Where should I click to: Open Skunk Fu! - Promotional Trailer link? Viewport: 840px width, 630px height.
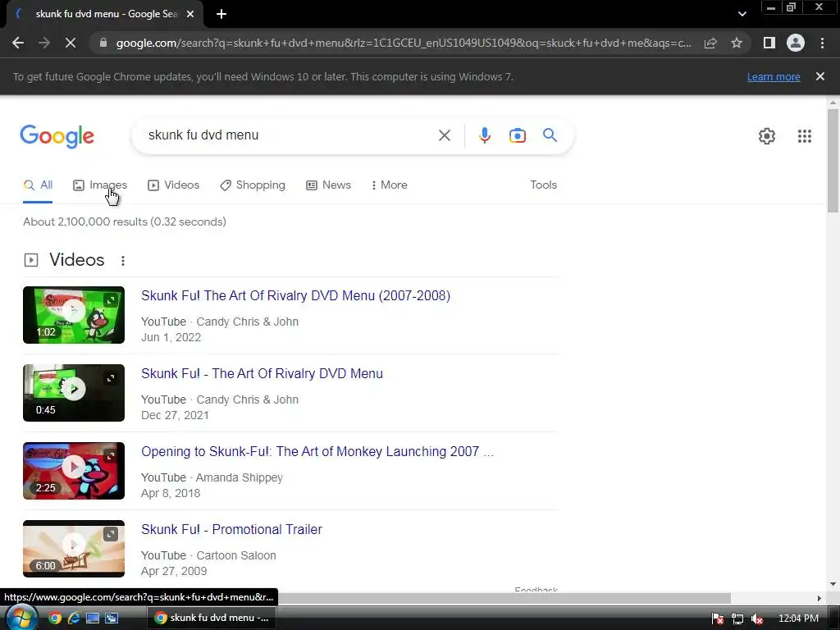point(231,529)
